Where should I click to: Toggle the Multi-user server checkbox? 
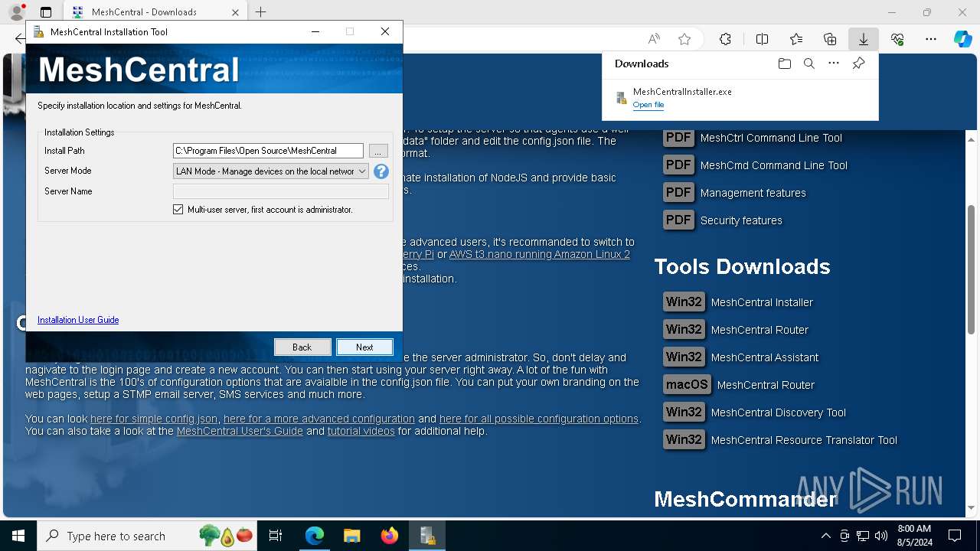tap(178, 209)
